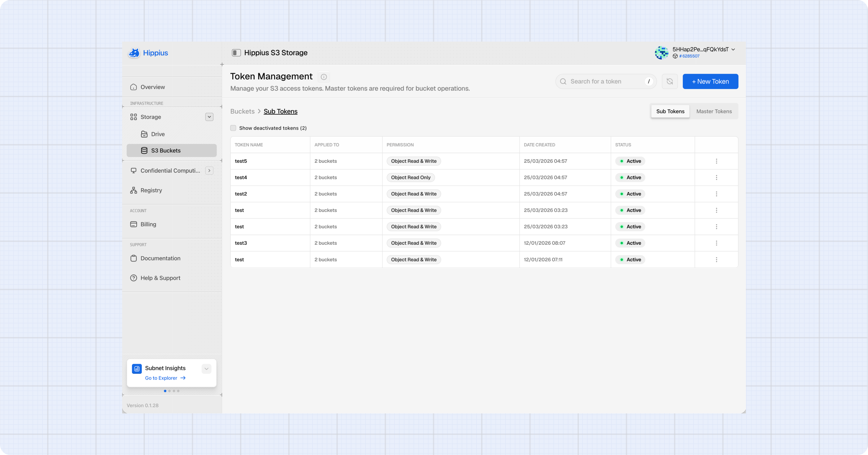Image resolution: width=868 pixels, height=455 pixels.
Task: Toggle the sidebar panel icon beside Hippius S3 Storage
Action: click(x=236, y=53)
